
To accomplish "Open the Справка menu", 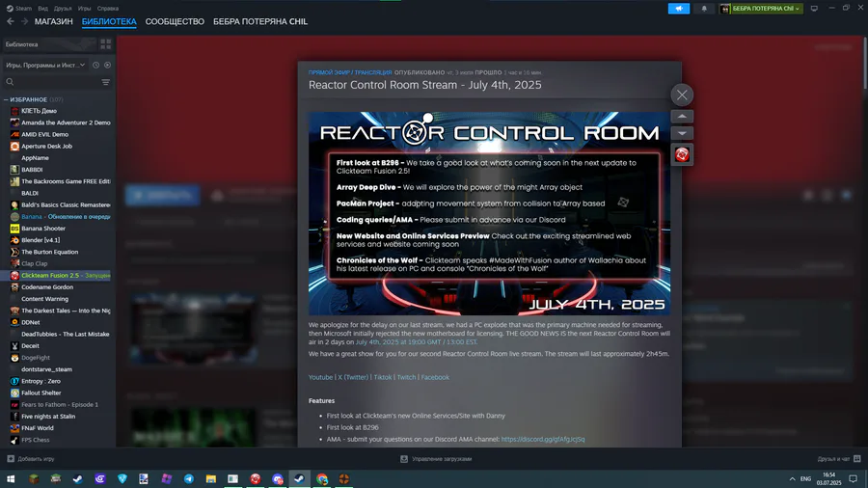I will click(x=107, y=9).
